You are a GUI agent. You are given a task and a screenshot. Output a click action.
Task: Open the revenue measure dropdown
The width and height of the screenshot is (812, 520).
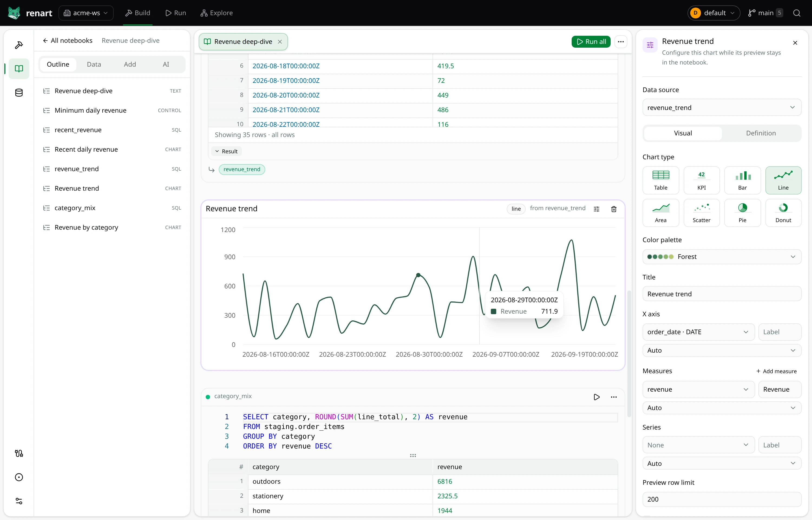pyautogui.click(x=698, y=389)
